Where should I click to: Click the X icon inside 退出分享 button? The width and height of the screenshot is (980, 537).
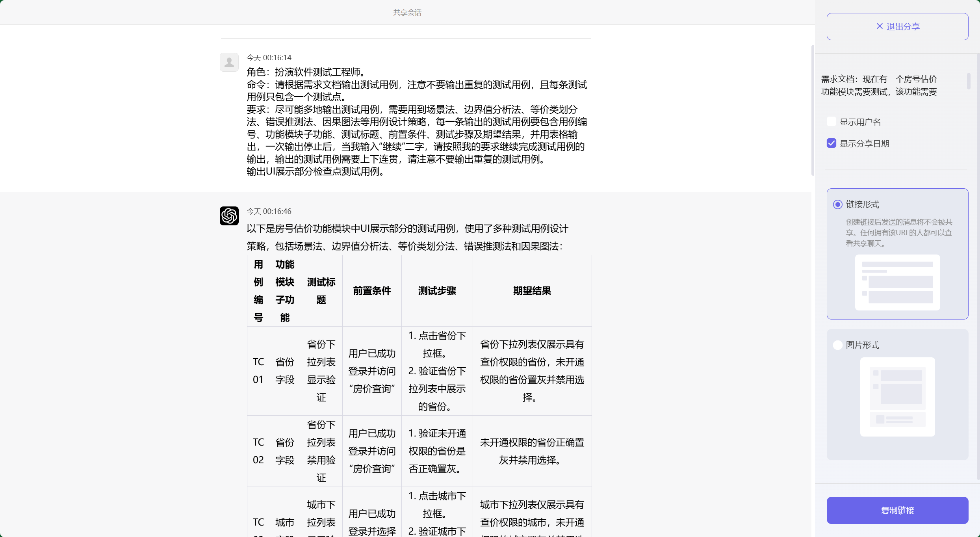pyautogui.click(x=880, y=26)
